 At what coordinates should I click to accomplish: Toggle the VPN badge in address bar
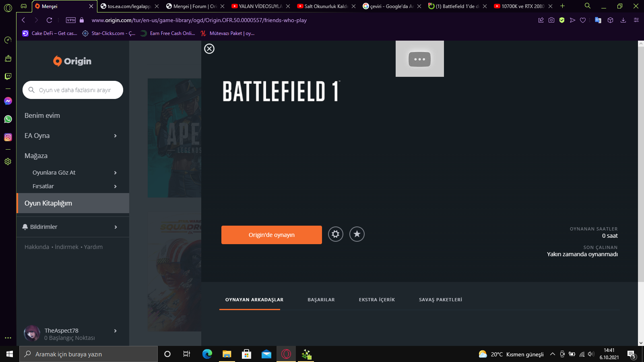coord(71,20)
